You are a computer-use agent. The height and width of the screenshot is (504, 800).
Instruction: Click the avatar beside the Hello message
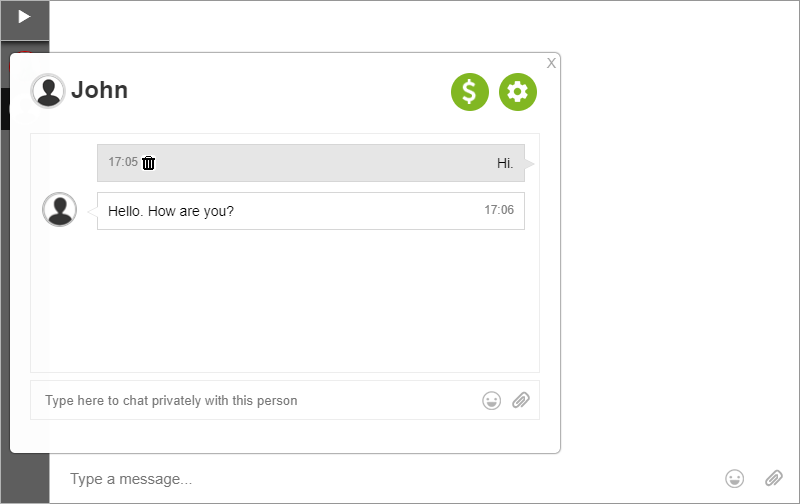pyautogui.click(x=60, y=209)
